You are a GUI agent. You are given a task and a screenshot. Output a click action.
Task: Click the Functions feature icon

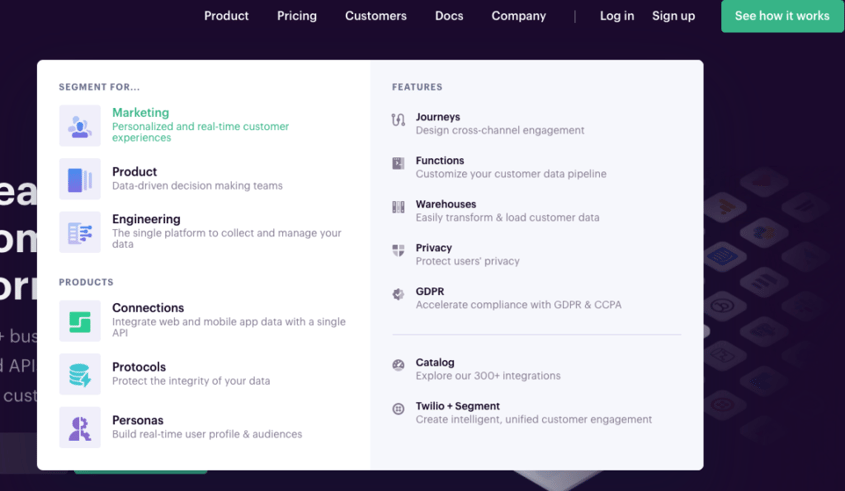[398, 163]
